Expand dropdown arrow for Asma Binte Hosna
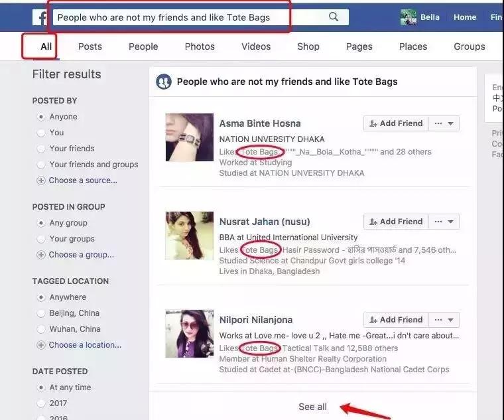 click(x=451, y=124)
